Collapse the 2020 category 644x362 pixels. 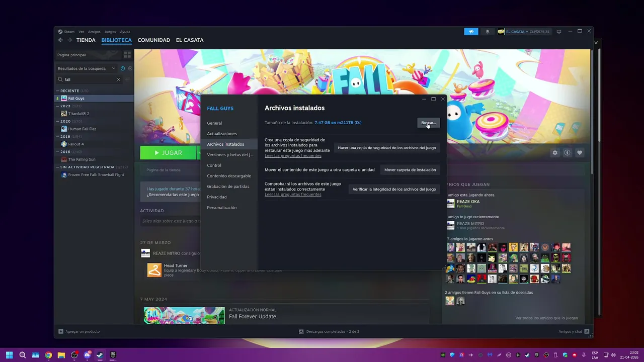57,121
